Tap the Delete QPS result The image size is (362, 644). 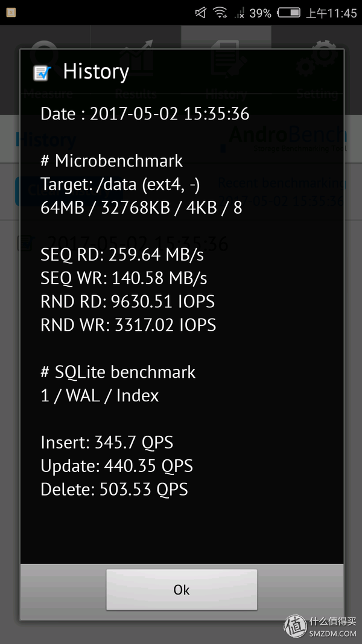tap(114, 489)
